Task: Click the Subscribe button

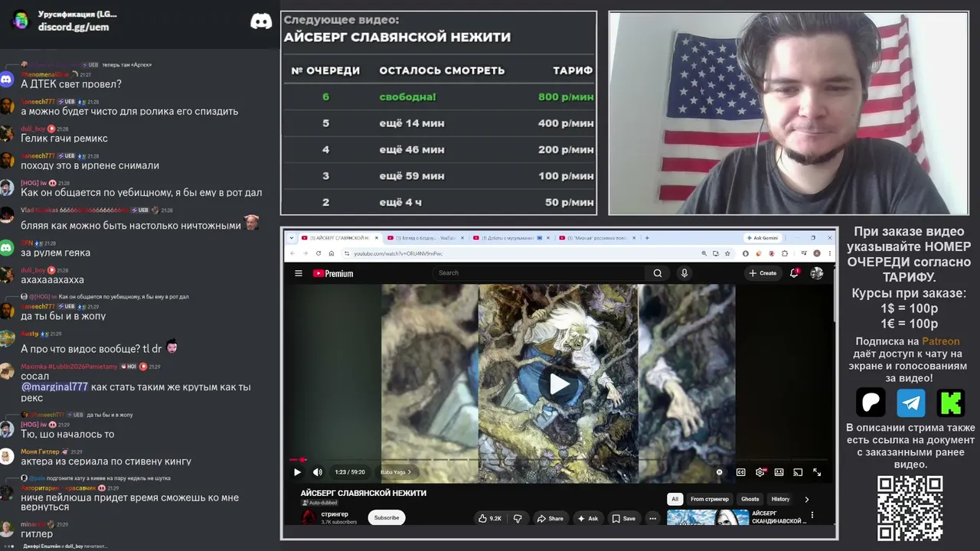Action: [387, 518]
